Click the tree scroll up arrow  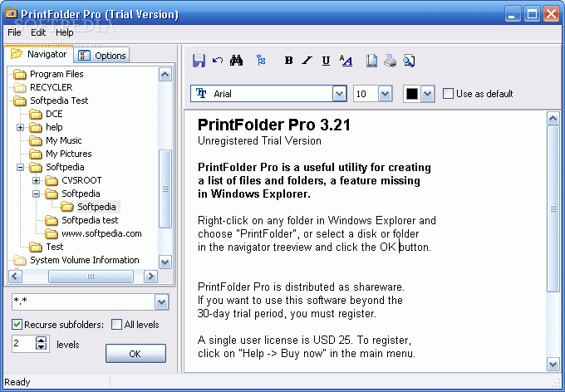pos(165,75)
